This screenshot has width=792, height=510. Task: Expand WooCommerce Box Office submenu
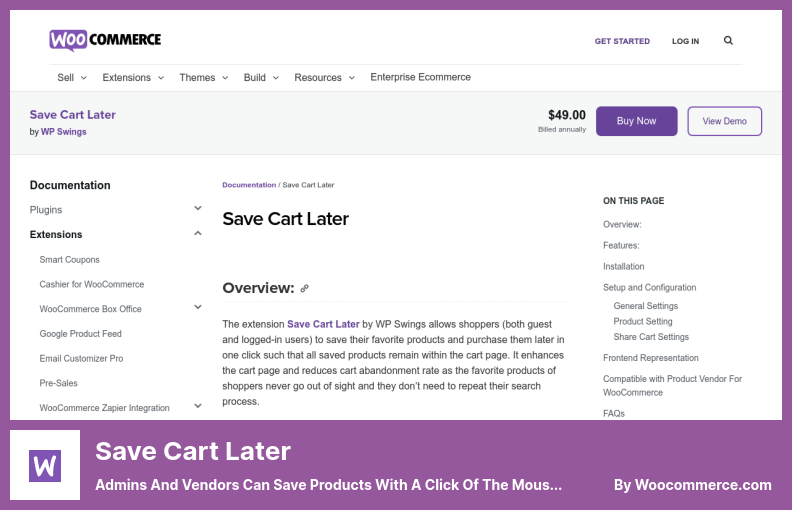[x=198, y=309]
